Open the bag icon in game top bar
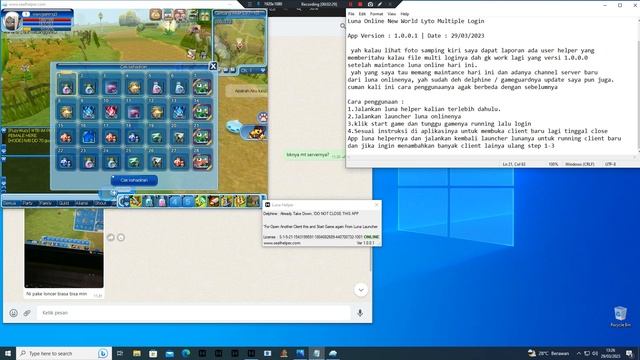640x360 pixels. 156,15
